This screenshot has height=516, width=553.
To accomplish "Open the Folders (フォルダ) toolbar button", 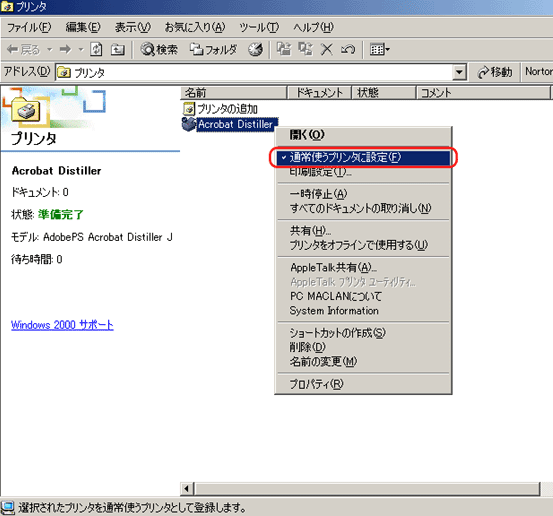I will tap(213, 50).
